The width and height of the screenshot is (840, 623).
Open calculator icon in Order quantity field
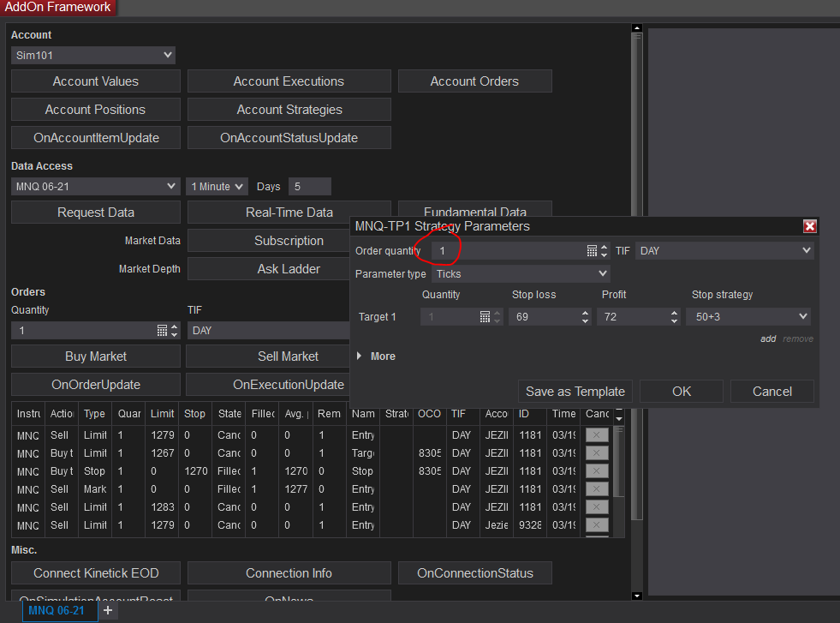tap(592, 251)
